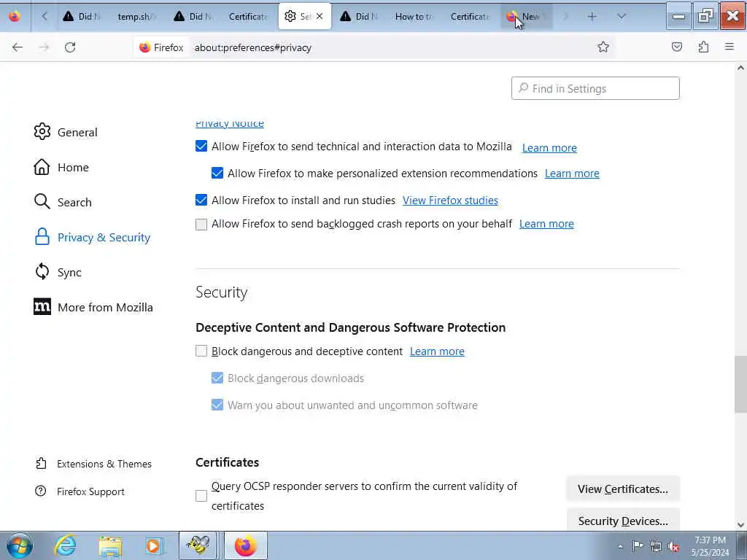This screenshot has height=560, width=747.
Task: Click the network tray icon
Action: point(656,546)
